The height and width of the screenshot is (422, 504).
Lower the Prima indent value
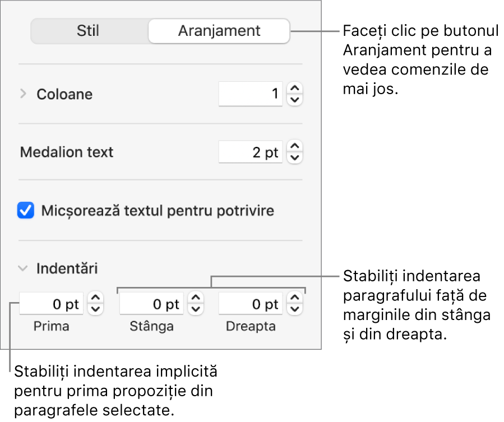point(95,308)
